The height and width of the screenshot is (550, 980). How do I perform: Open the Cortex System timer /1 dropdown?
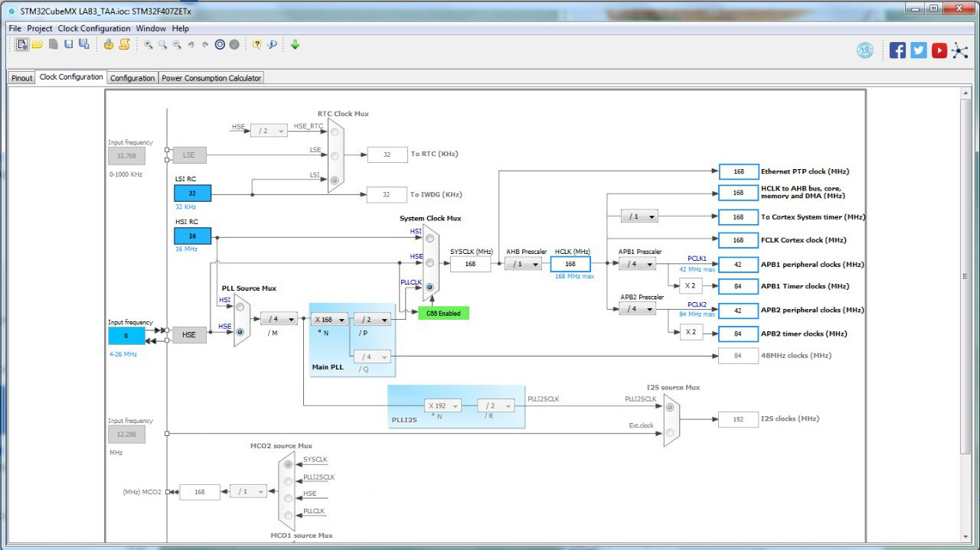pos(639,216)
